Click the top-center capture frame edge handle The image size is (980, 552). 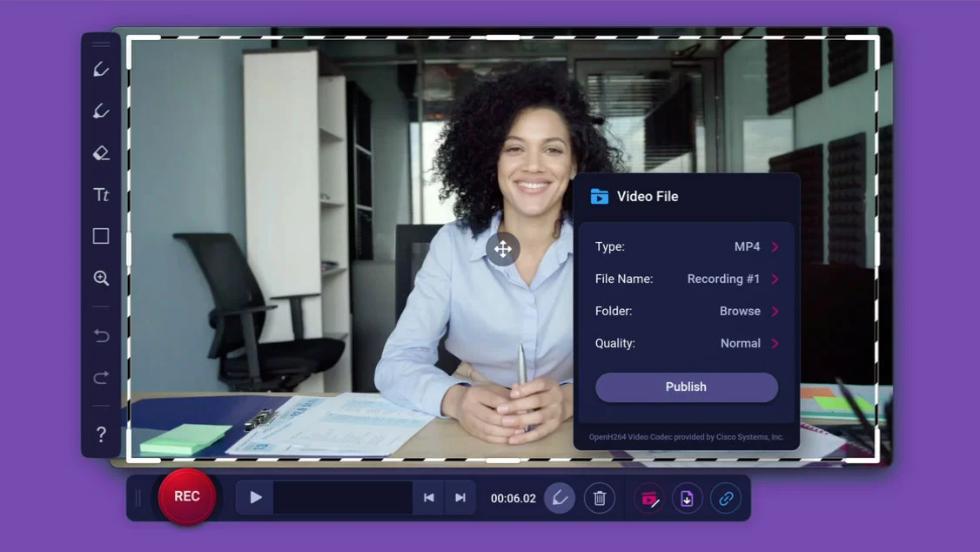click(x=503, y=37)
